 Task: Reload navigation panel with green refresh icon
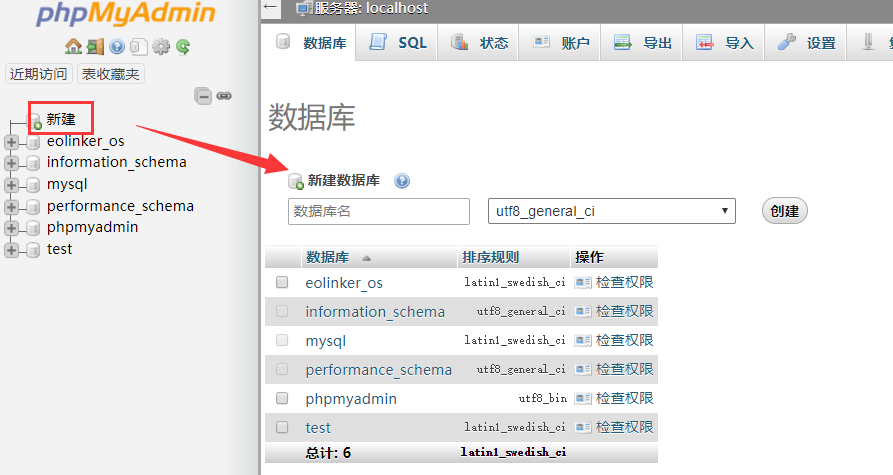coord(183,46)
